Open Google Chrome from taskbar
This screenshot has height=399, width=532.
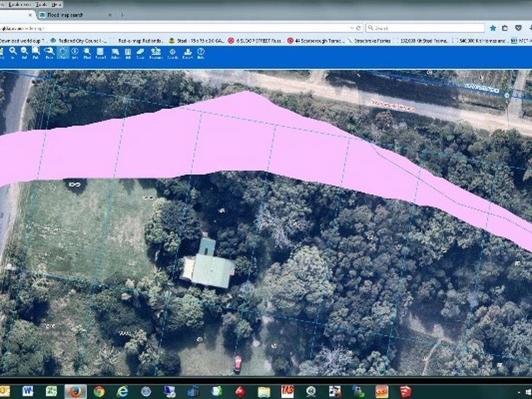coord(99,391)
